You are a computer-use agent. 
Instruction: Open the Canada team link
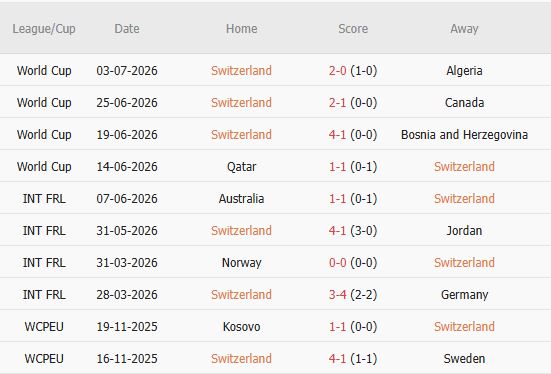464,103
